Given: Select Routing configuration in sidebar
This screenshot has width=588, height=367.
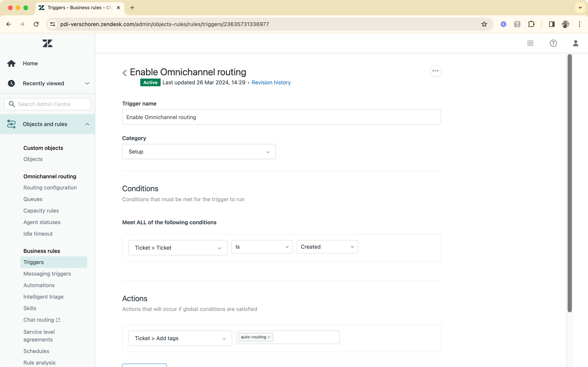Looking at the screenshot, I should coord(50,188).
